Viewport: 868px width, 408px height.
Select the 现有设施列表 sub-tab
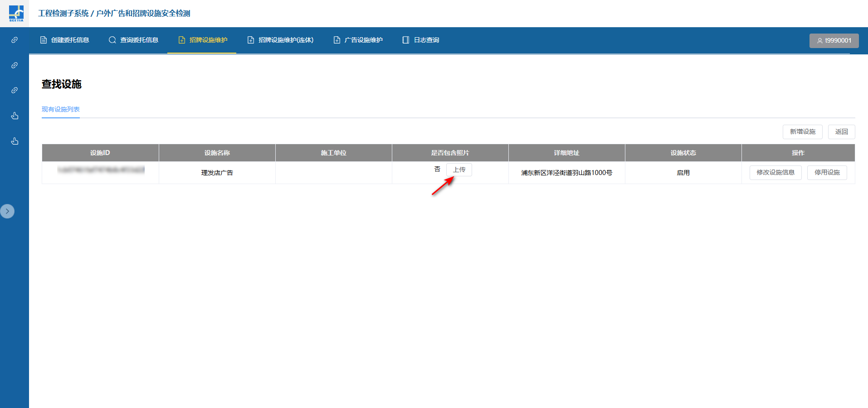click(x=61, y=109)
